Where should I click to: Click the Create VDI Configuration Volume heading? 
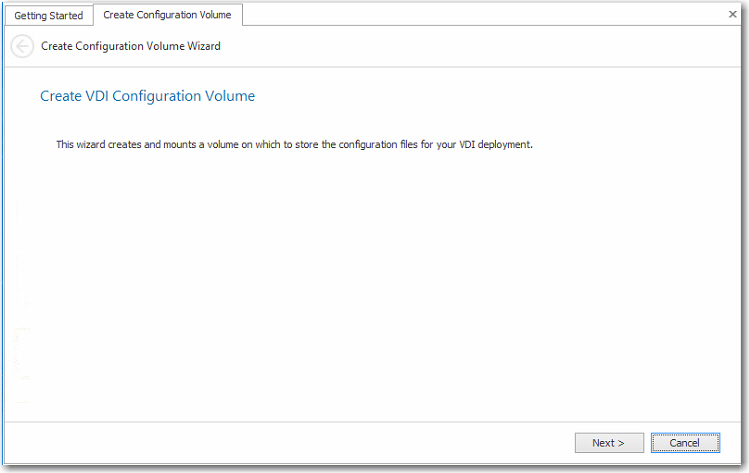point(147,96)
